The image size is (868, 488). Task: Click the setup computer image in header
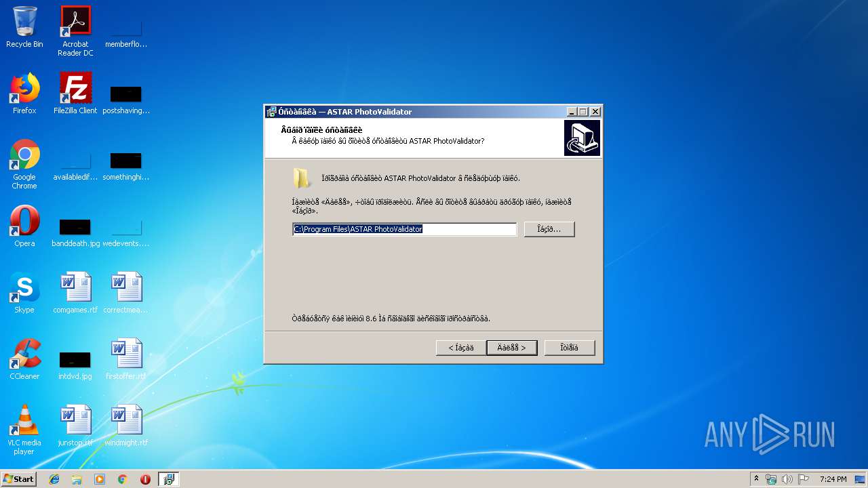click(582, 138)
